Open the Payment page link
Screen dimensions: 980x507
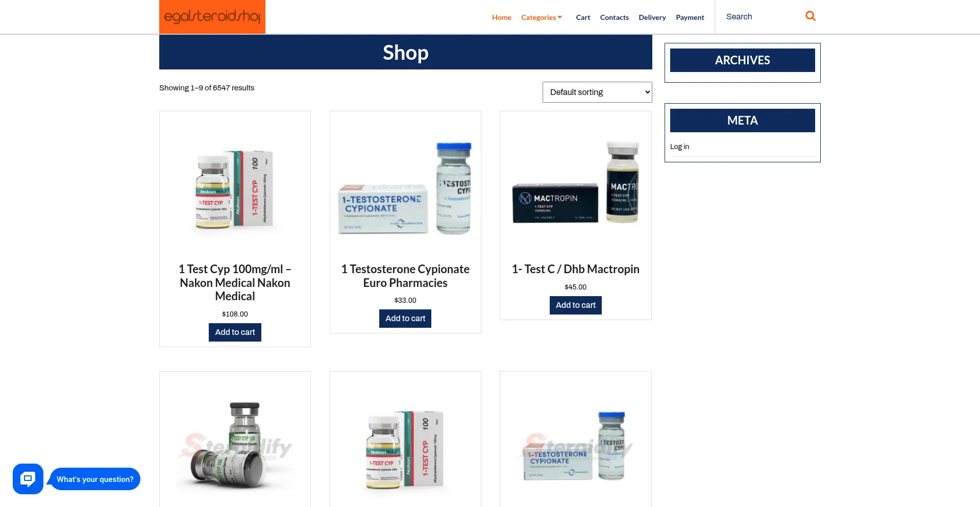690,17
